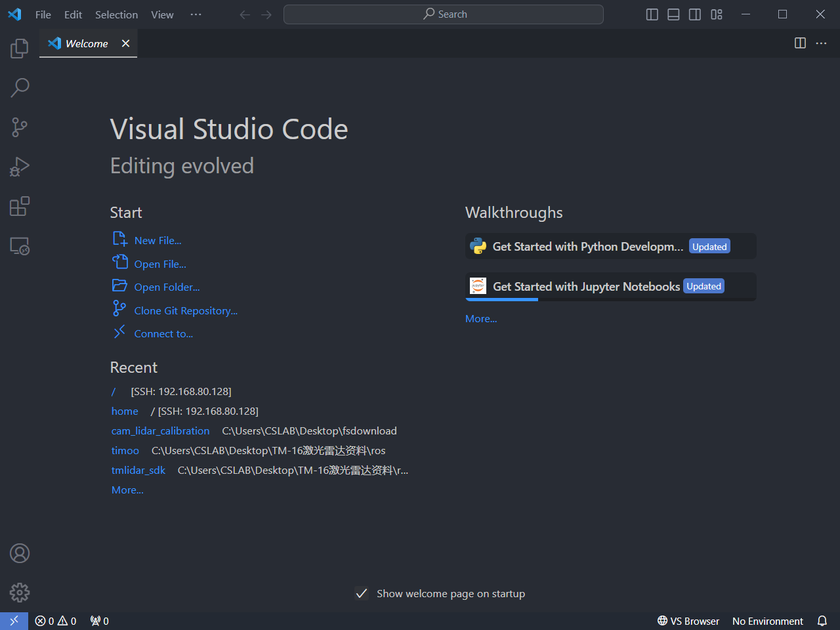Open the Run and Debug view

(x=20, y=167)
